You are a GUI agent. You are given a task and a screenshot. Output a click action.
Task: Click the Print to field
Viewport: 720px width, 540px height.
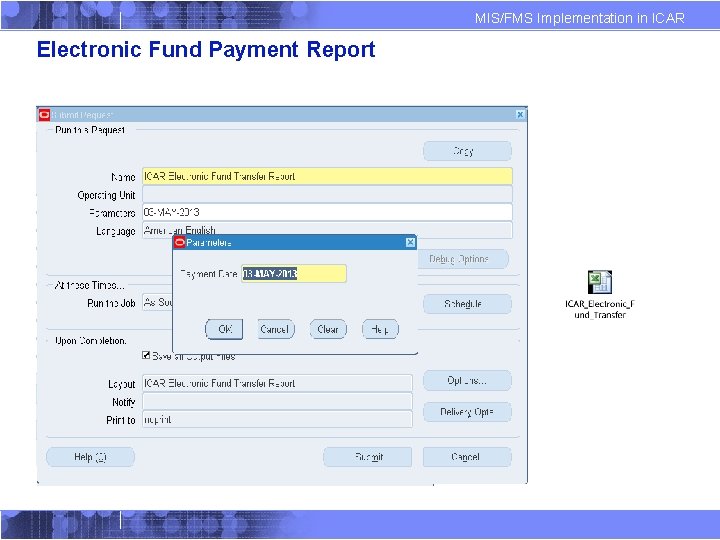(277, 419)
